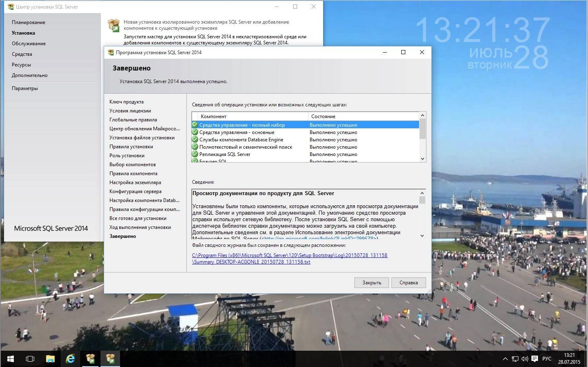Click component list scrollbar thumb
Screen dimensions: 588x367
pos(422,129)
